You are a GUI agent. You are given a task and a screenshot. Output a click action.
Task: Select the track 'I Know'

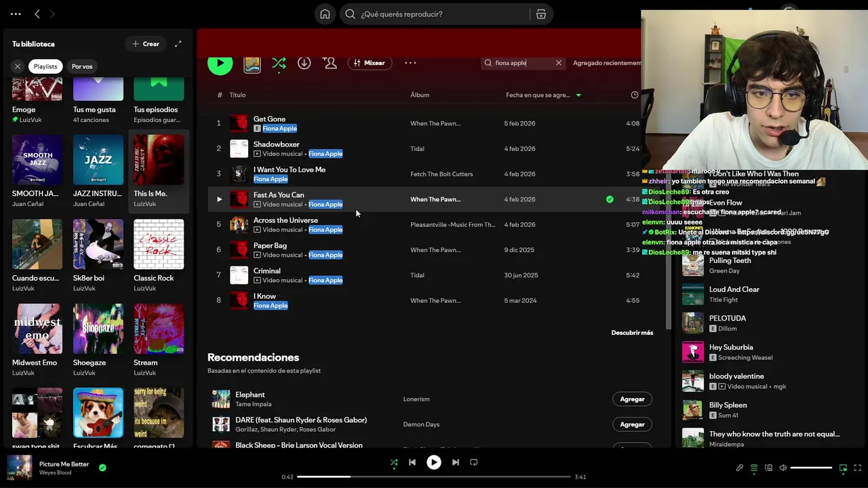point(264,296)
